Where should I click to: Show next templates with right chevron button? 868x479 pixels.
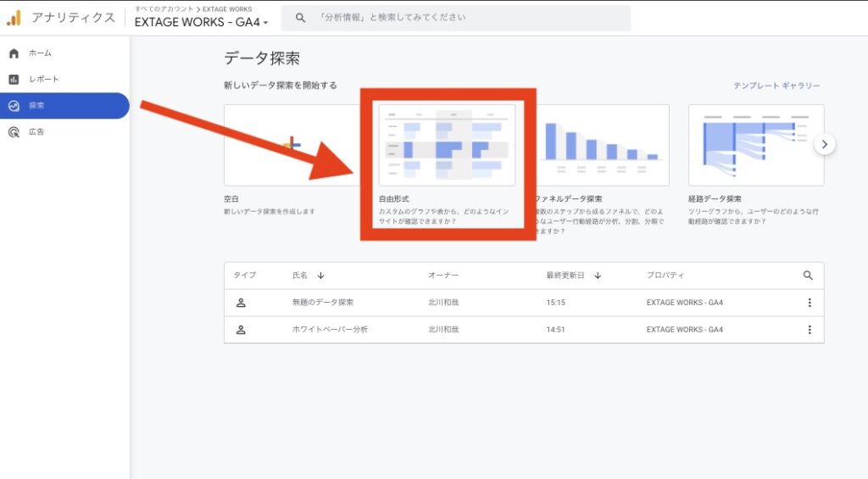tap(824, 144)
